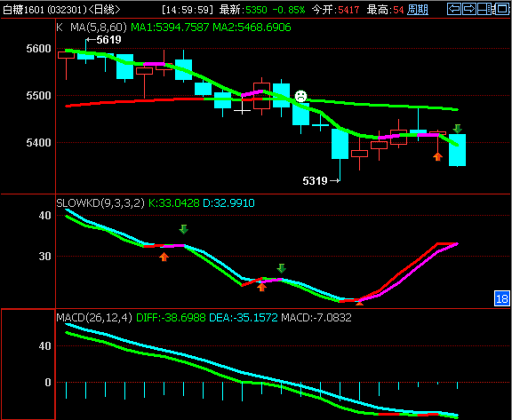Click the orange up arrow near SLOWKD 30 level
Screen dimensions: 512x420
pos(164,257)
